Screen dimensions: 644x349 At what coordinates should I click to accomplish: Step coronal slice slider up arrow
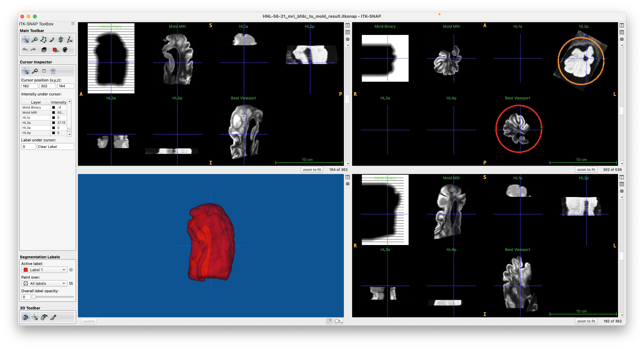(x=622, y=197)
